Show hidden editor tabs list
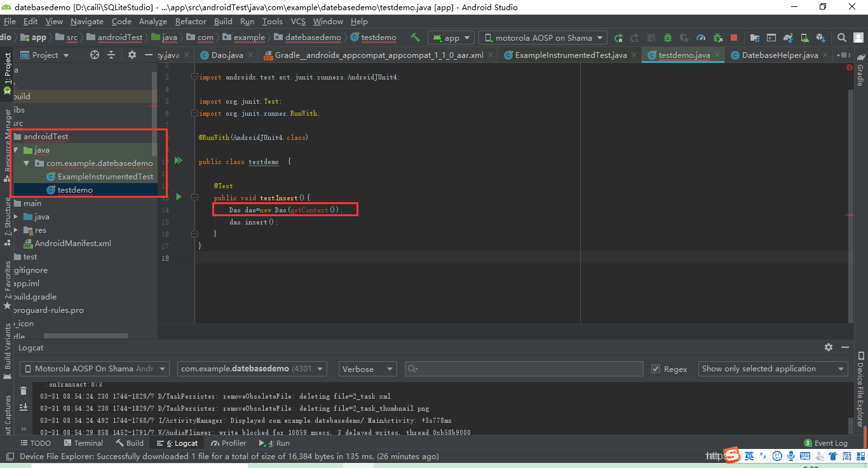The height and width of the screenshot is (468, 868). [843, 55]
